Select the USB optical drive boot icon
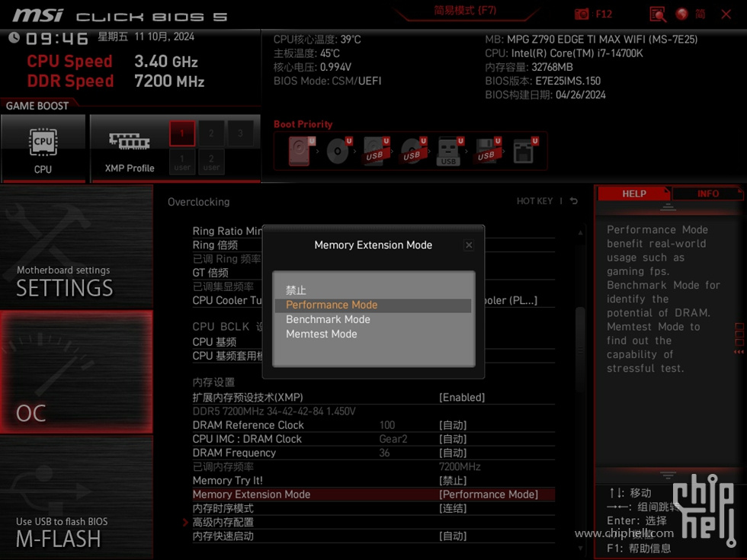This screenshot has height=560, width=747. tap(413, 151)
